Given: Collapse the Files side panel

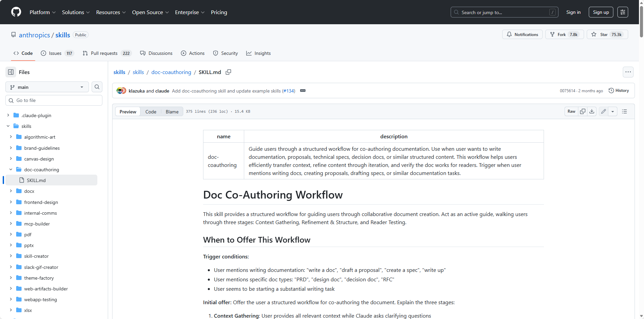Looking at the screenshot, I should point(11,72).
